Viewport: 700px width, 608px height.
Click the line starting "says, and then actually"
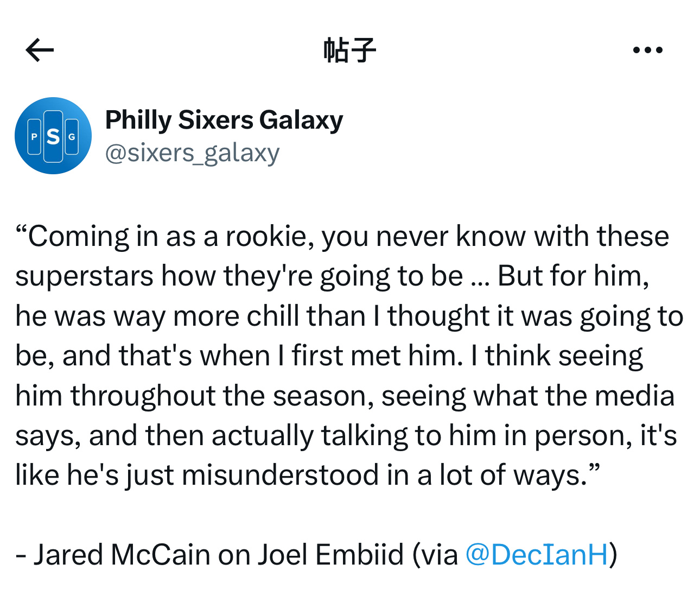point(346,435)
